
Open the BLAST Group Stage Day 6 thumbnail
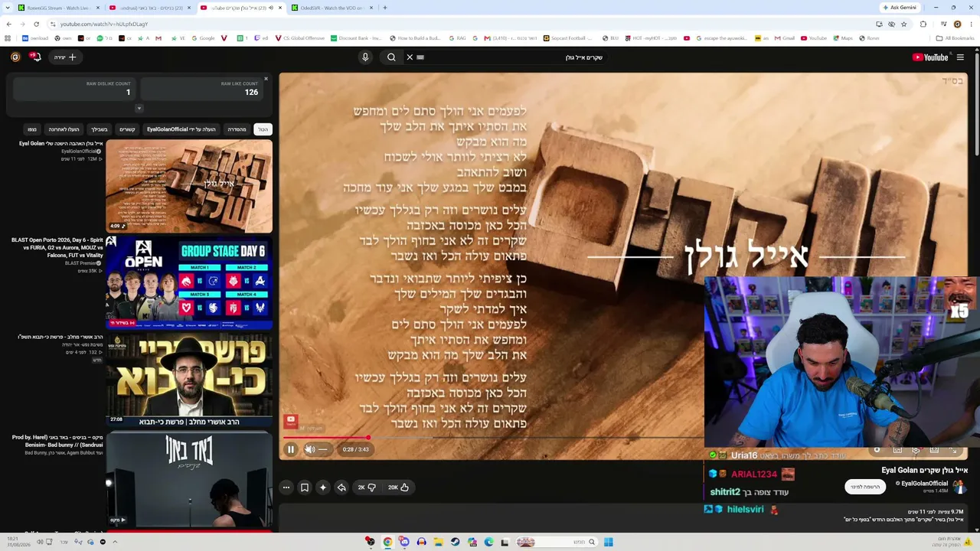tap(189, 283)
